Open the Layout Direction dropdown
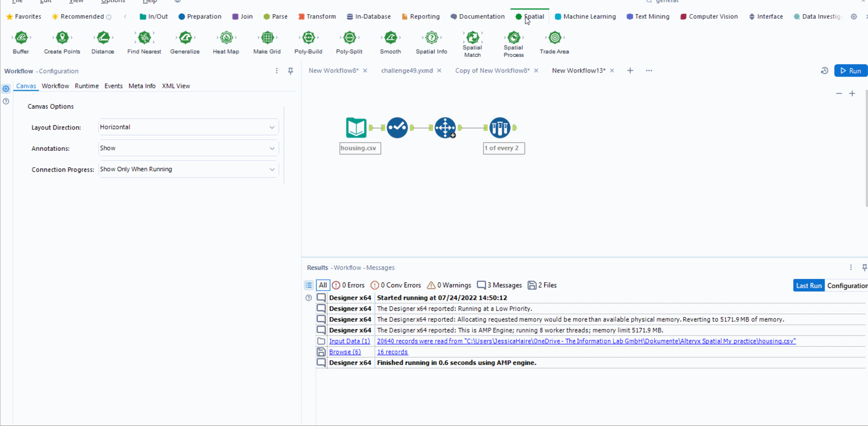Image resolution: width=868 pixels, height=426 pixels. 188,127
